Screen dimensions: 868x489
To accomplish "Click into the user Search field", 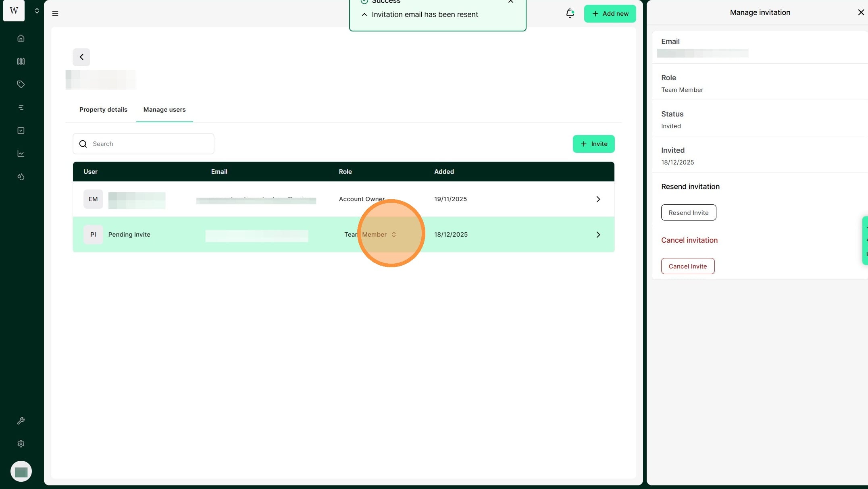I will [x=149, y=144].
